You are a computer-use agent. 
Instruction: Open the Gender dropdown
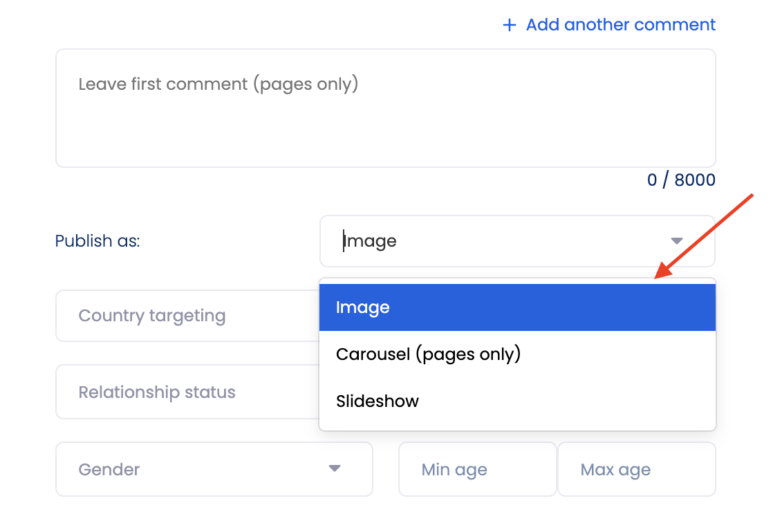(214, 469)
